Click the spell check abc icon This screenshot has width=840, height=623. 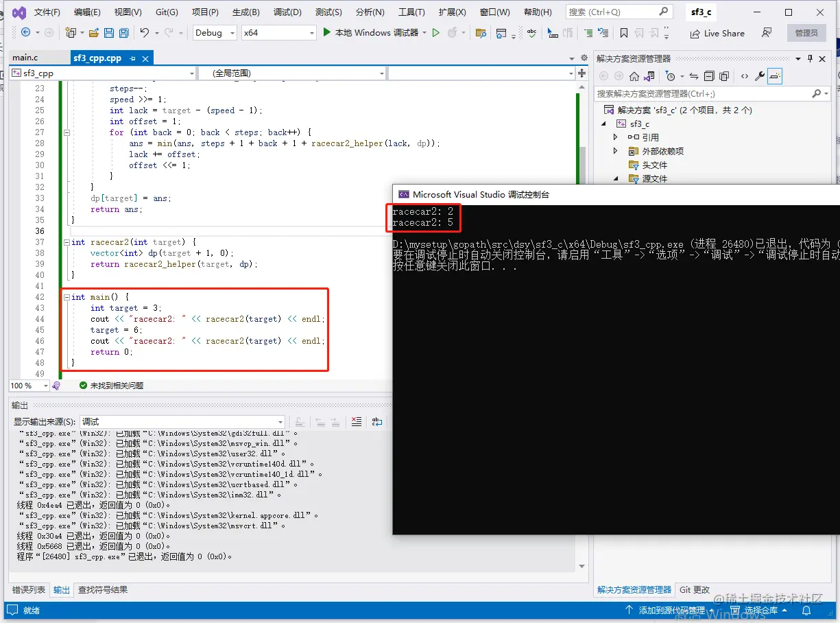coord(532,32)
